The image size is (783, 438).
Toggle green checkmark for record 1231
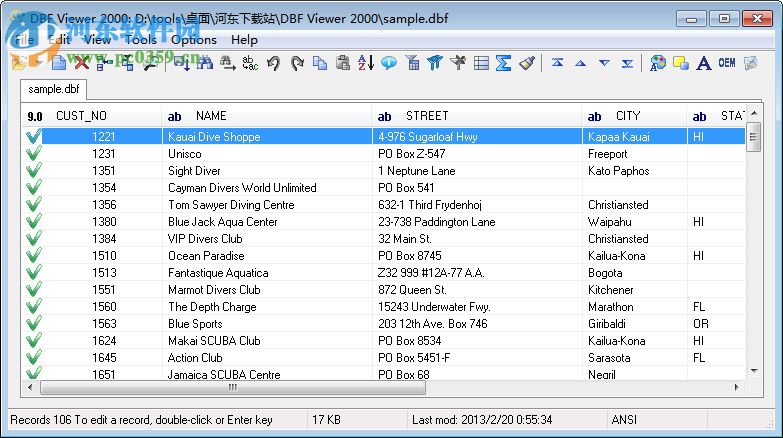coord(33,153)
